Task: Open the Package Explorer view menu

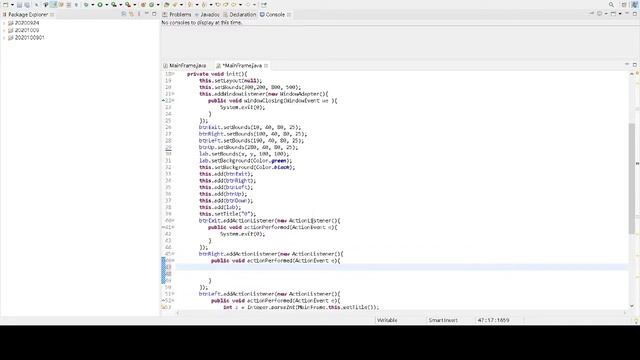Action: (x=139, y=14)
